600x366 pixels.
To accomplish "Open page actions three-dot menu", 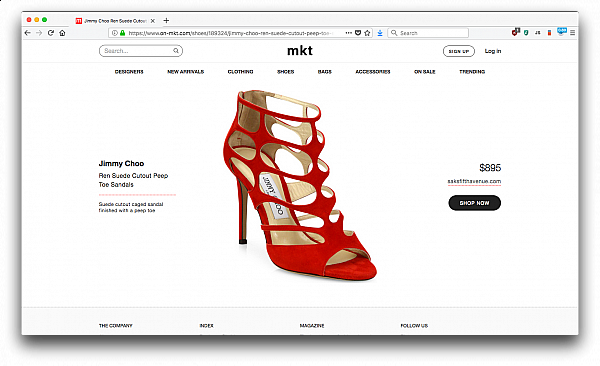I will [348, 33].
